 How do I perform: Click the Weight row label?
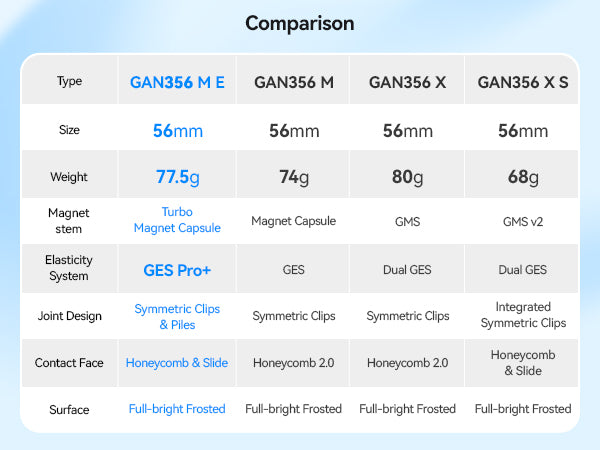point(69,177)
